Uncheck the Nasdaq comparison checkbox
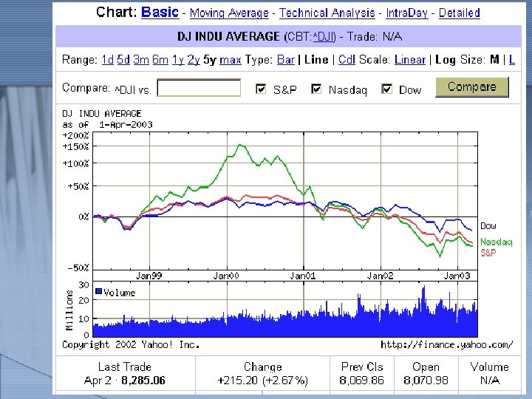Image resolution: width=532 pixels, height=399 pixels. (x=316, y=89)
